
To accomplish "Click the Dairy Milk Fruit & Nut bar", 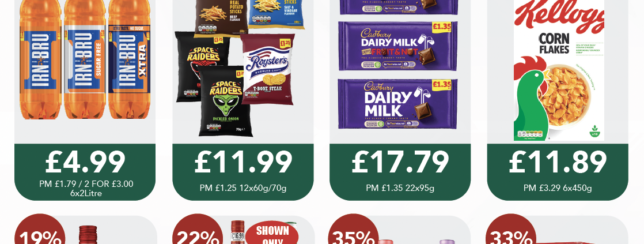I will coord(397,46).
